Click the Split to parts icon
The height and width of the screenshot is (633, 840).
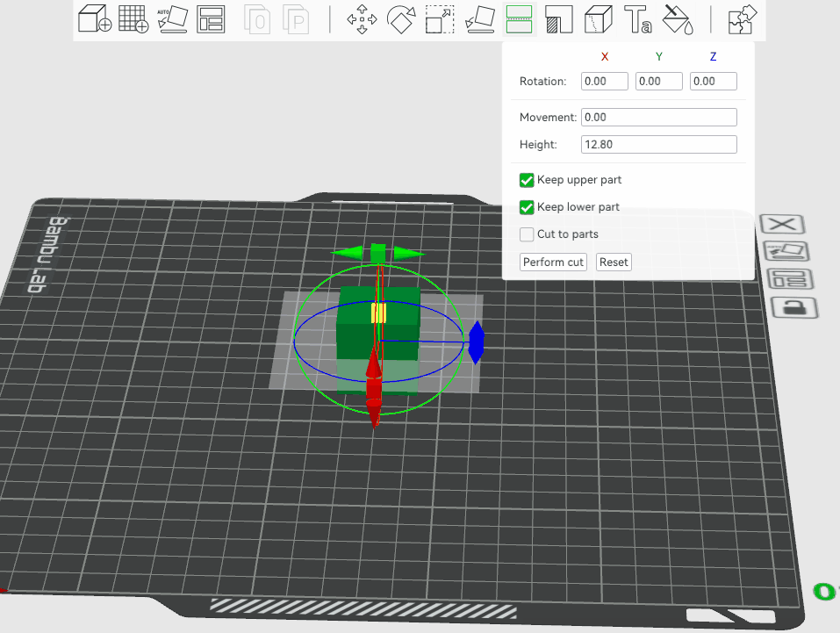coord(297,20)
